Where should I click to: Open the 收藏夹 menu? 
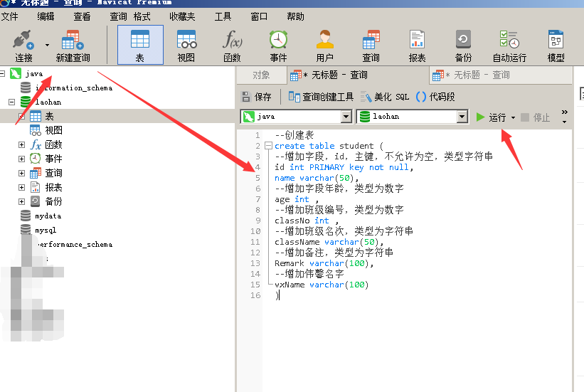point(182,16)
